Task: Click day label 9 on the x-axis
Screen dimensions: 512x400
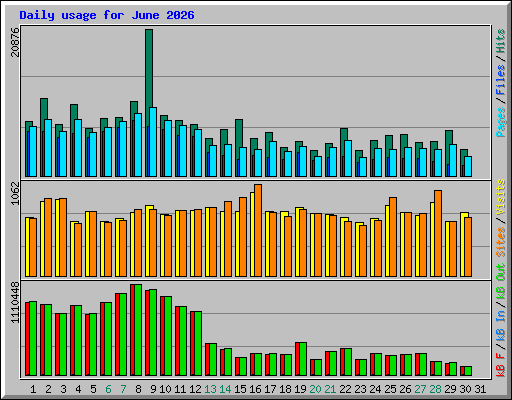Action: (153, 389)
